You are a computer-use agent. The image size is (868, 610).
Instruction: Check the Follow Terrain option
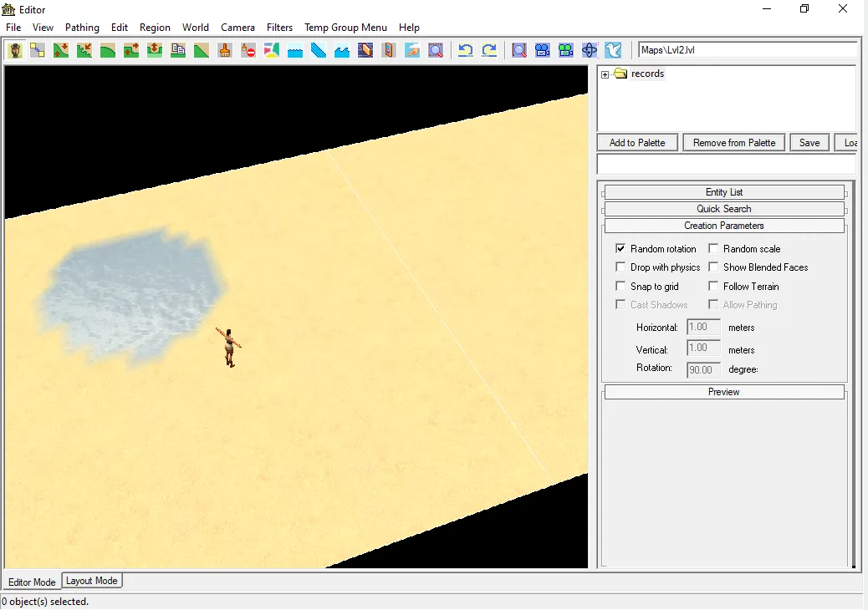point(713,286)
